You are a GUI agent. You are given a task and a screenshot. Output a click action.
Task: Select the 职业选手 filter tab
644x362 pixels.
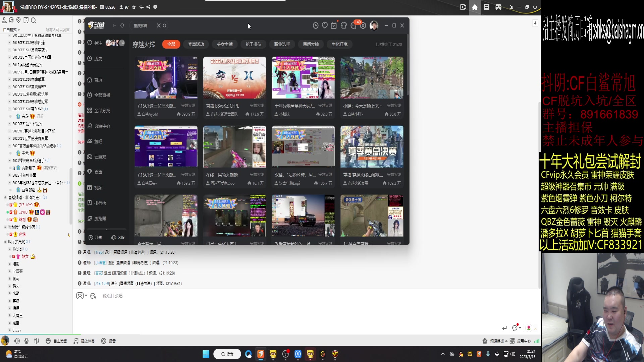(282, 44)
